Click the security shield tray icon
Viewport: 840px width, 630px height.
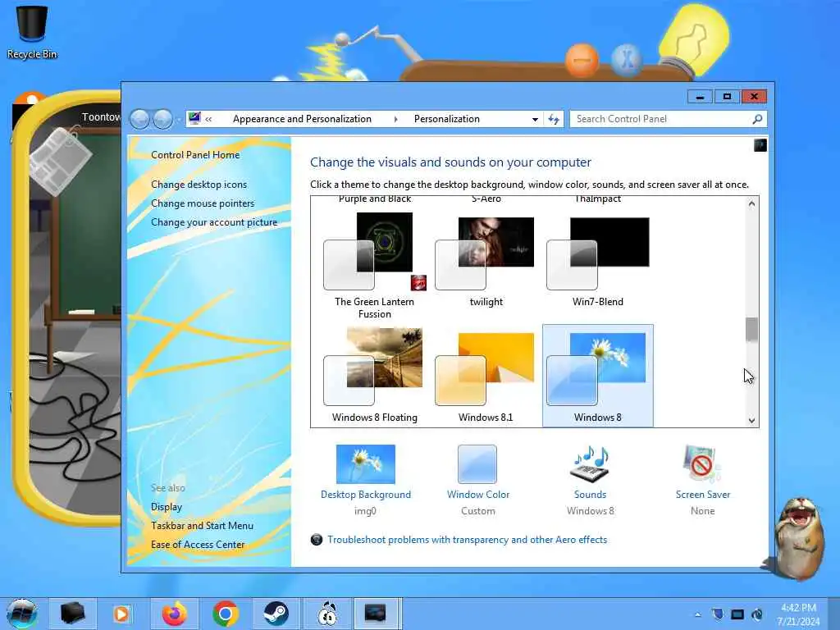(x=718, y=614)
